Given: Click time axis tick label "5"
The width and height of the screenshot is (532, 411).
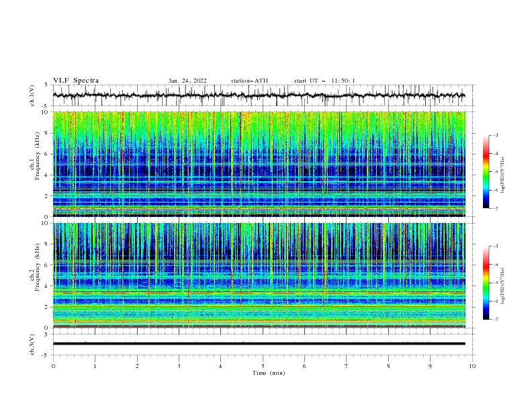Looking at the screenshot, I should [x=263, y=366].
